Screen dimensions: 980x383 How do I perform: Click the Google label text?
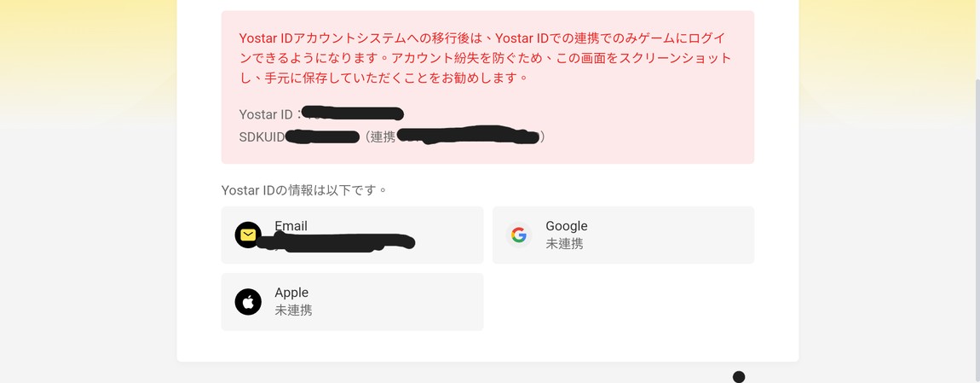pyautogui.click(x=566, y=226)
